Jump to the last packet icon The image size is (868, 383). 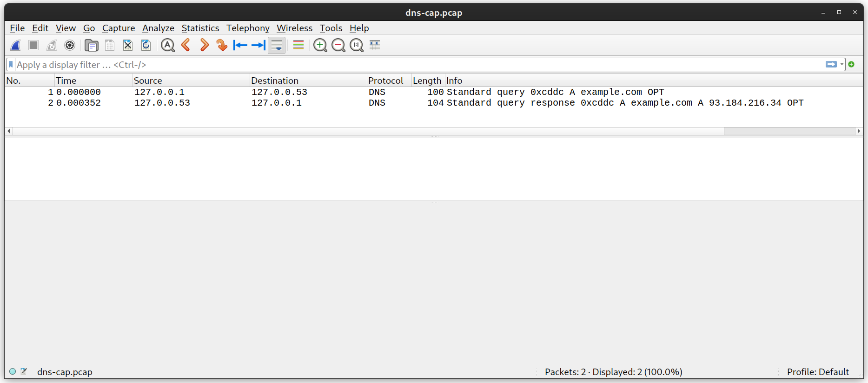(258, 45)
